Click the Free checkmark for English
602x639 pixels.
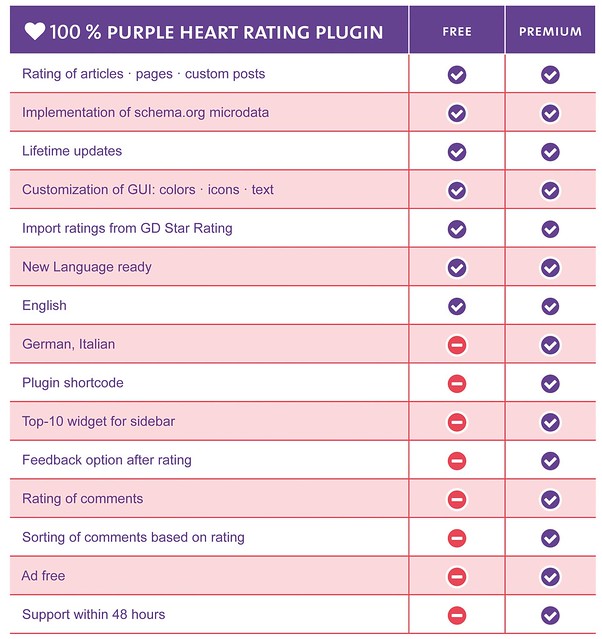point(456,306)
